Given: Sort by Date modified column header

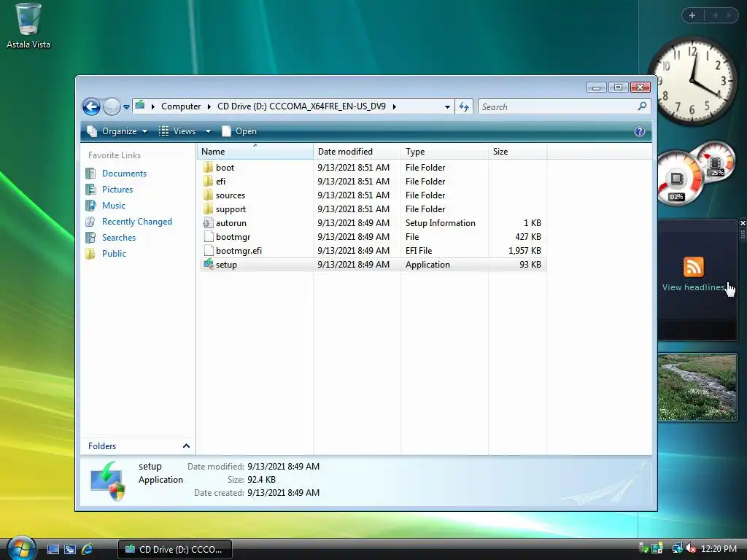Looking at the screenshot, I should (x=357, y=152).
